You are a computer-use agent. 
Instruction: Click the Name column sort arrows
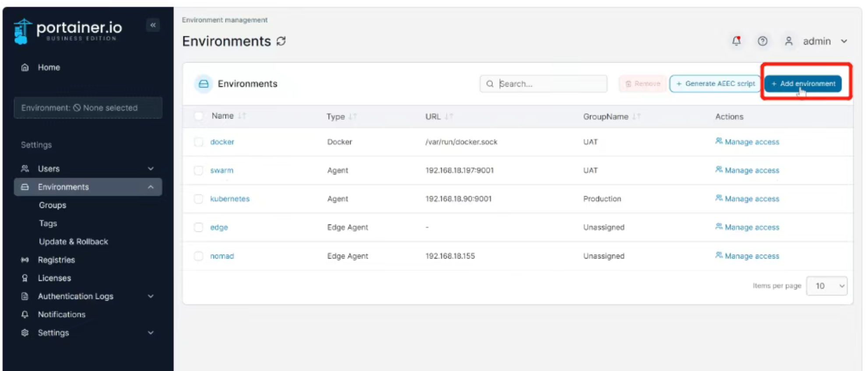click(x=242, y=116)
